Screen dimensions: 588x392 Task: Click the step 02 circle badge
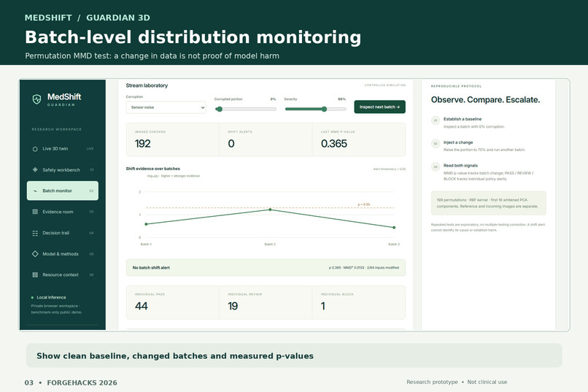point(436,144)
